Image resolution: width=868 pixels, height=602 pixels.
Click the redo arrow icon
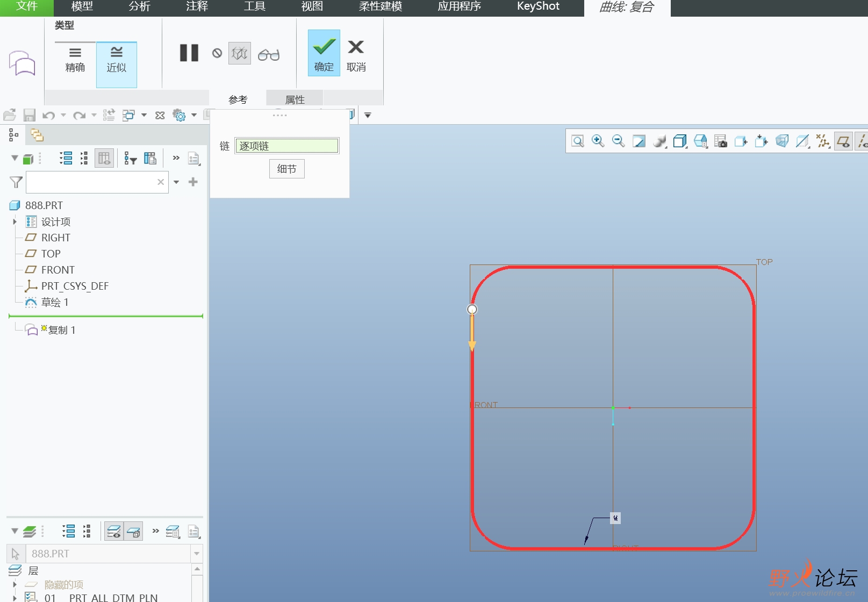(80, 115)
